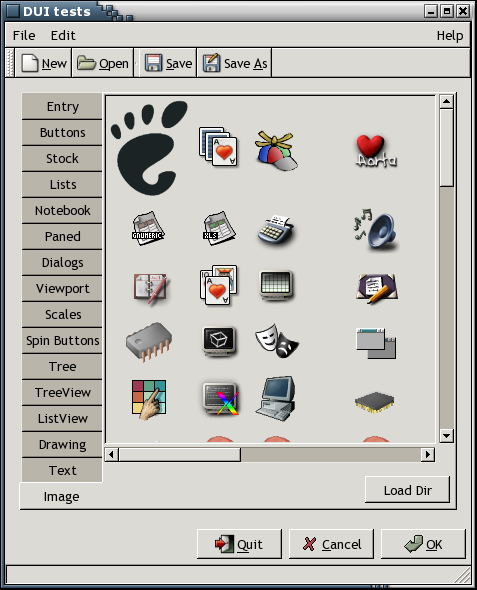Screen dimensions: 477x590
Task: Switch to the Notebook tab
Action: tap(62, 210)
